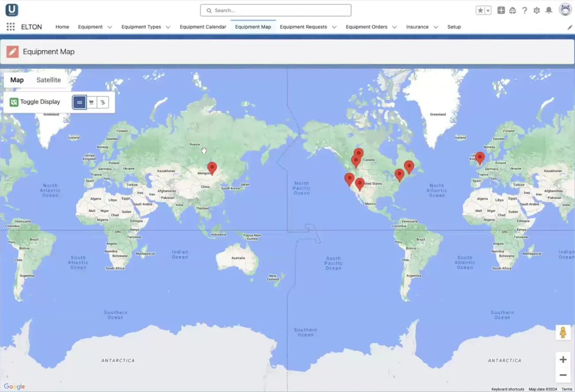Toggle the shopping cart display mode
The height and width of the screenshot is (392, 575).
91,102
